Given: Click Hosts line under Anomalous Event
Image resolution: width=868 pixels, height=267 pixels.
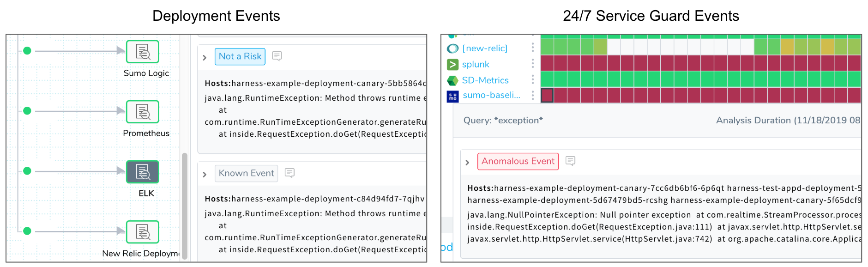Looking at the screenshot, I should pos(664,188).
